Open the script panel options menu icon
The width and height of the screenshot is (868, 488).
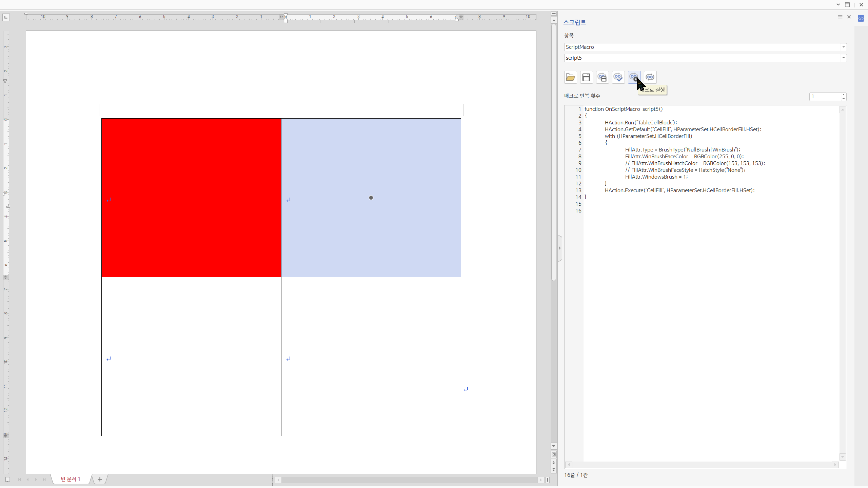pyautogui.click(x=840, y=17)
